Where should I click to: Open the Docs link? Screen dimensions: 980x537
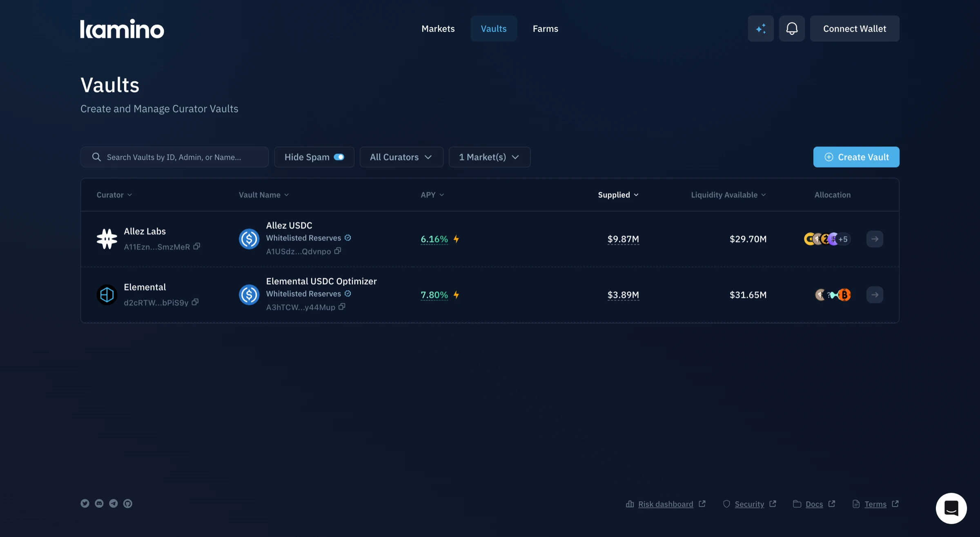[x=814, y=504]
